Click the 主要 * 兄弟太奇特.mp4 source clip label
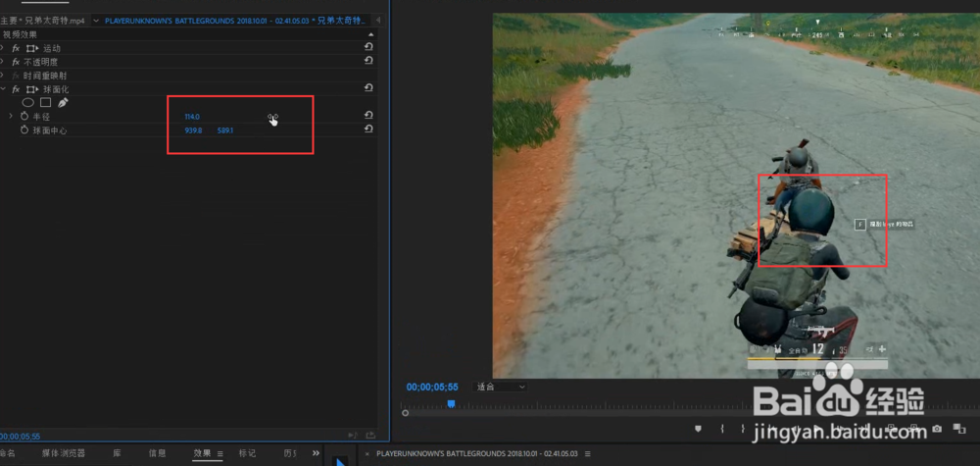This screenshot has width=980, height=466. (x=43, y=21)
